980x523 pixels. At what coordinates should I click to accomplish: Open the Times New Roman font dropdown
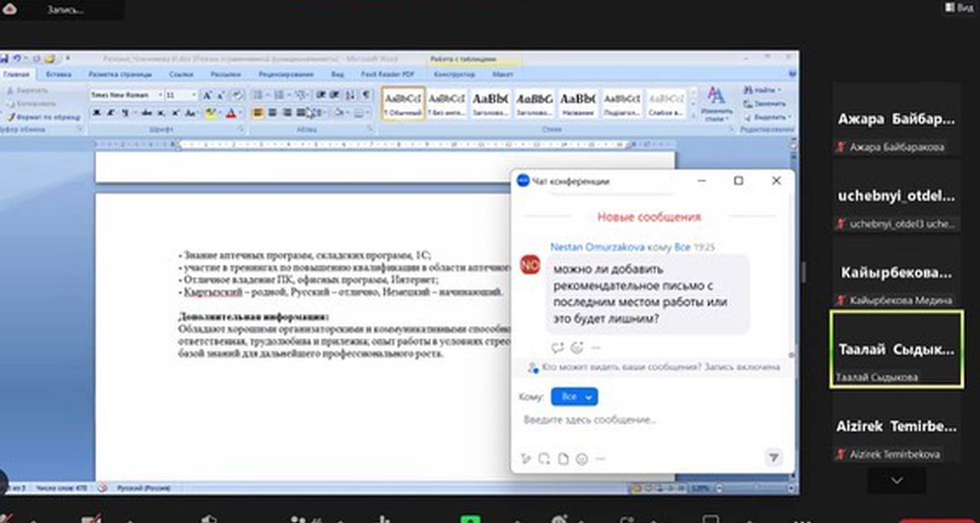coord(125,95)
